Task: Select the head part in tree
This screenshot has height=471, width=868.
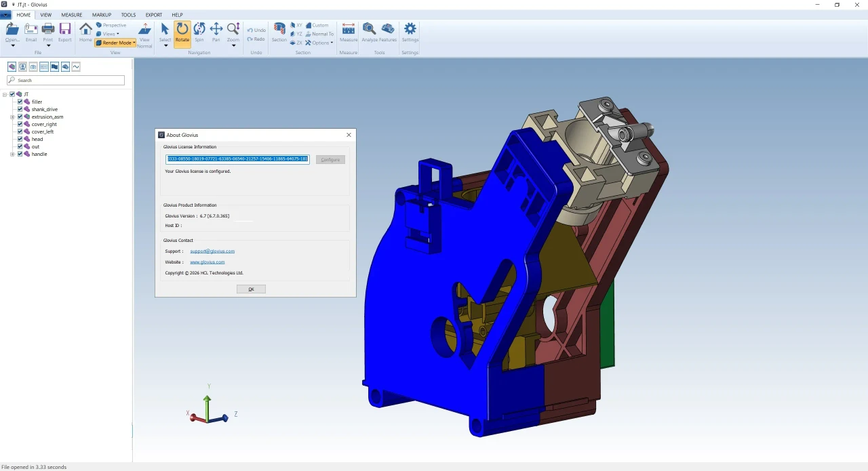Action: [x=37, y=139]
